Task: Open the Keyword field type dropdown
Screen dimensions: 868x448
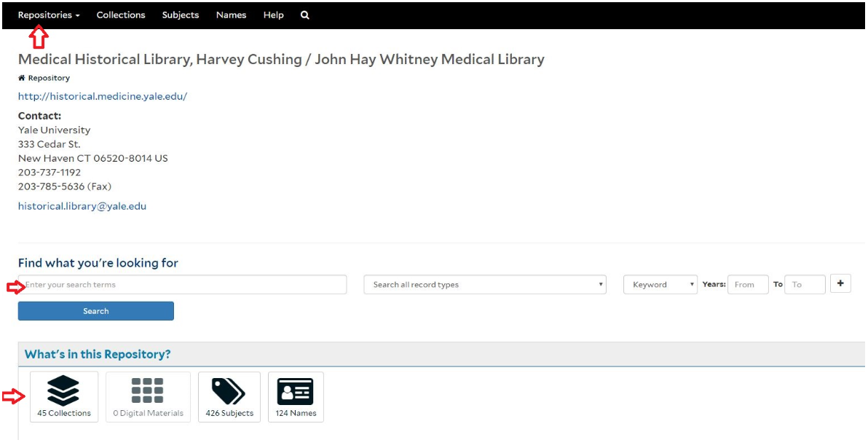Action: (x=660, y=285)
